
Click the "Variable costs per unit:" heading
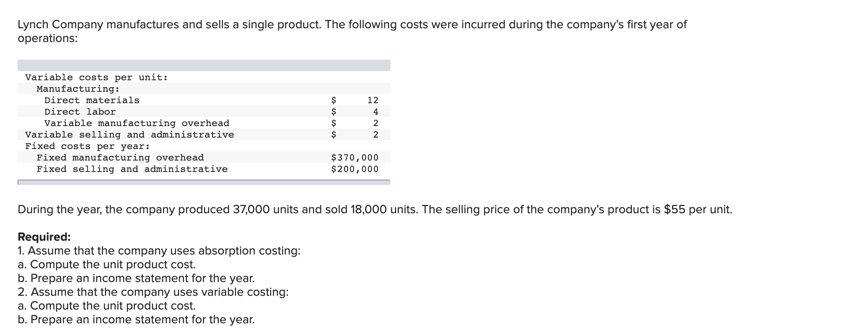(96, 77)
